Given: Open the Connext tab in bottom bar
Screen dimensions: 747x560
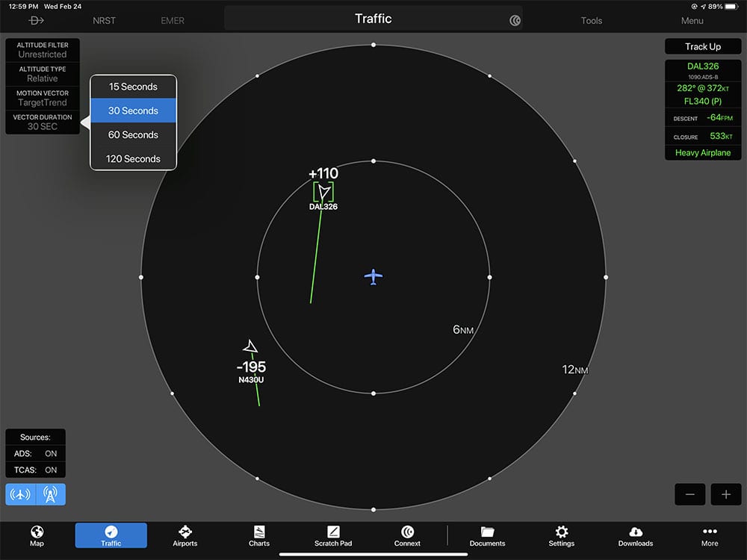Looking at the screenshot, I should click(x=407, y=535).
